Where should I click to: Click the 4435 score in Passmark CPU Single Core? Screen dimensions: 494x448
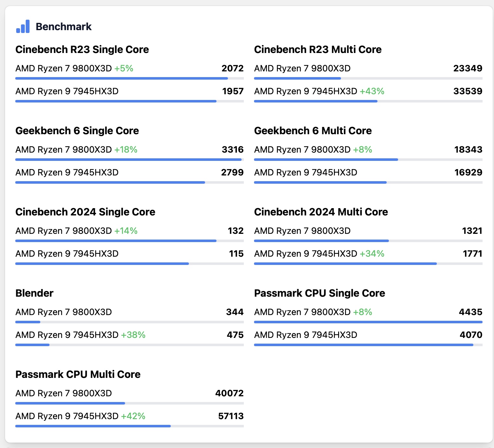point(470,312)
